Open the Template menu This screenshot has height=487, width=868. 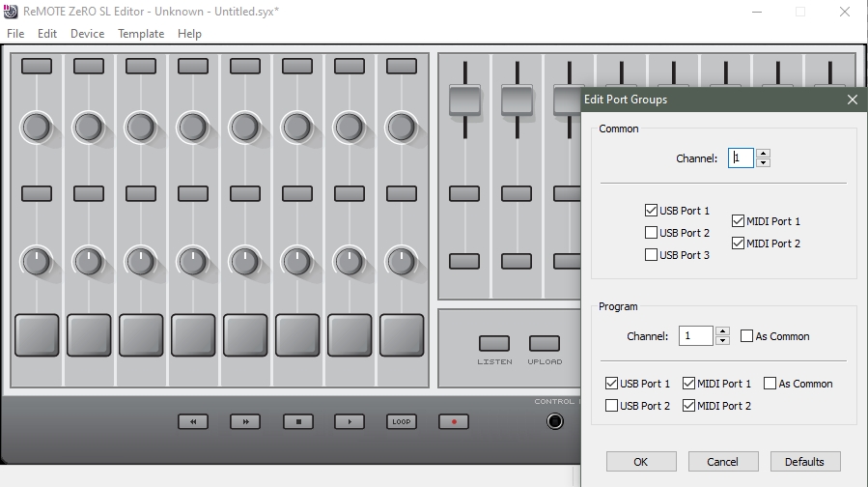(x=141, y=34)
